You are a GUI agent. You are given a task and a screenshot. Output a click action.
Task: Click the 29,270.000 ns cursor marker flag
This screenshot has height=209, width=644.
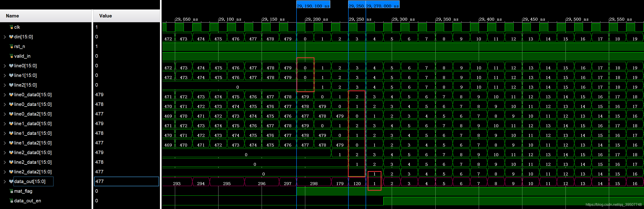(x=383, y=5)
